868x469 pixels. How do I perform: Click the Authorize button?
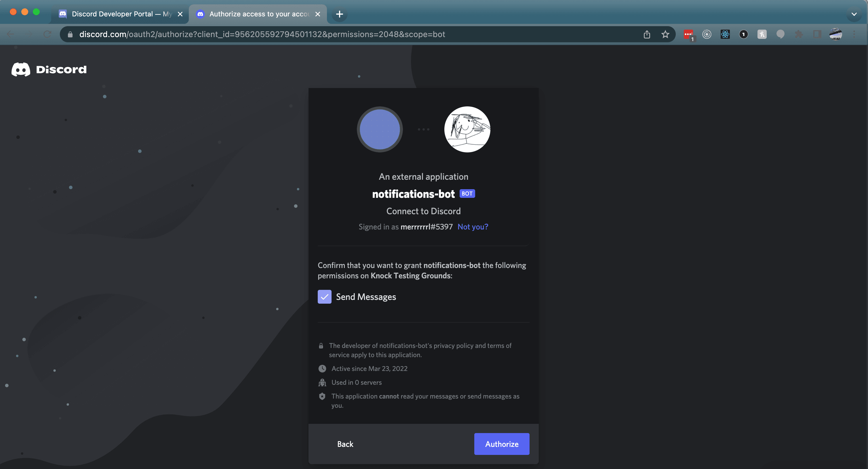tap(501, 444)
